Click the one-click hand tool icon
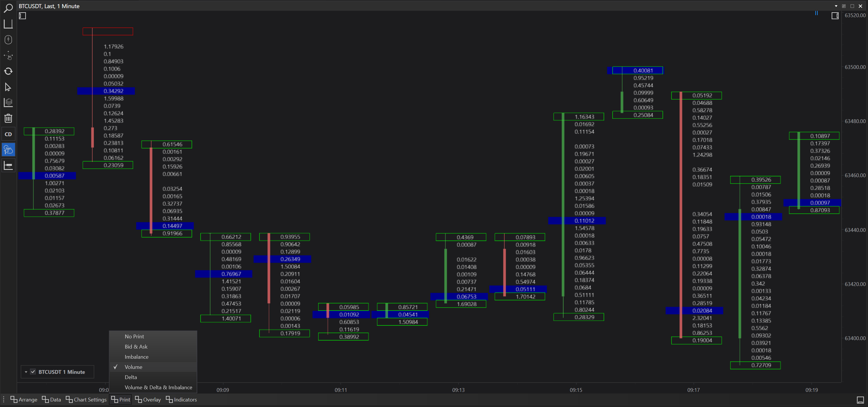This screenshot has width=868, height=407. click(x=8, y=150)
